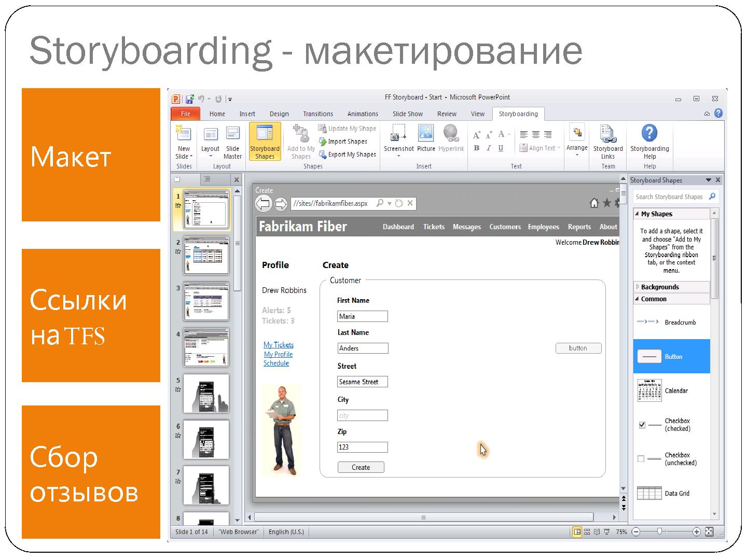Open the Review tab
Viewport: 747px width, 560px height.
[447, 114]
